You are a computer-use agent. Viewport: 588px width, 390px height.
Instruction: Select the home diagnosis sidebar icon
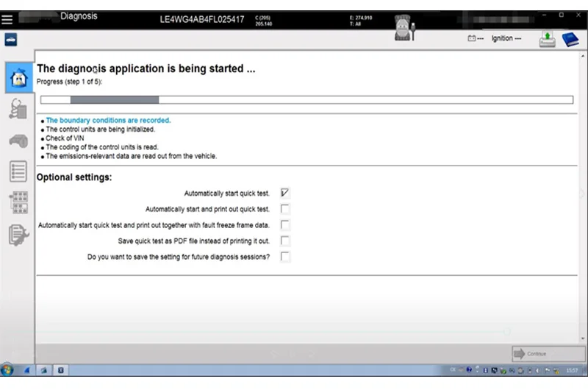[19, 78]
